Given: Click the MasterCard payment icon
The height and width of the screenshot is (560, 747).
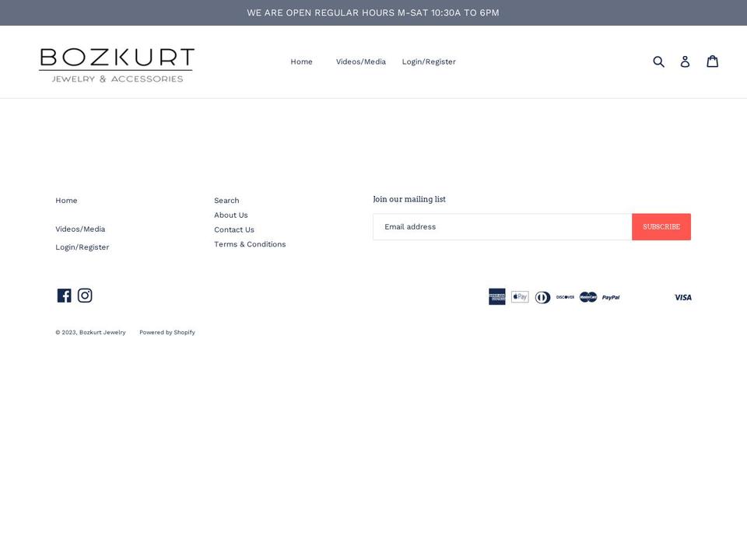Looking at the screenshot, I should 587,296.
